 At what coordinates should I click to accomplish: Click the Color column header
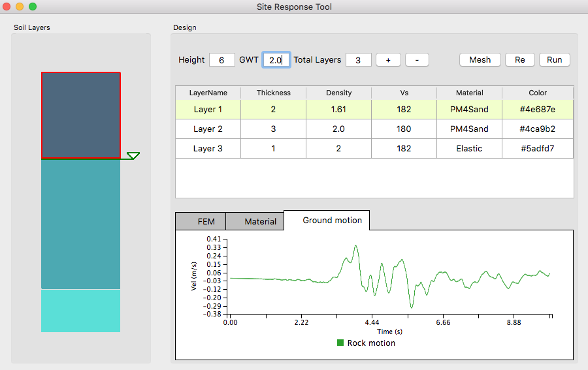(x=538, y=93)
